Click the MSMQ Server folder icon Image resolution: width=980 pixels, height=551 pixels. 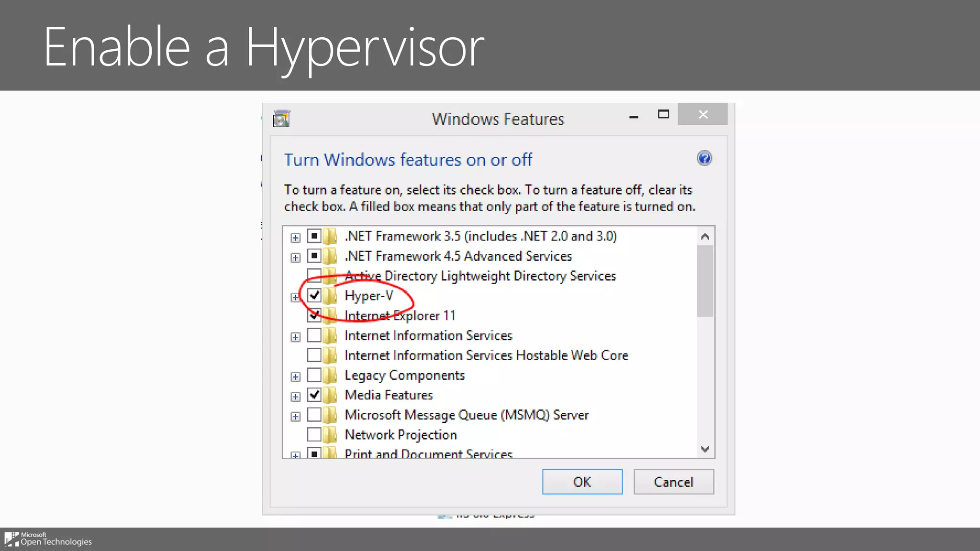(x=330, y=415)
